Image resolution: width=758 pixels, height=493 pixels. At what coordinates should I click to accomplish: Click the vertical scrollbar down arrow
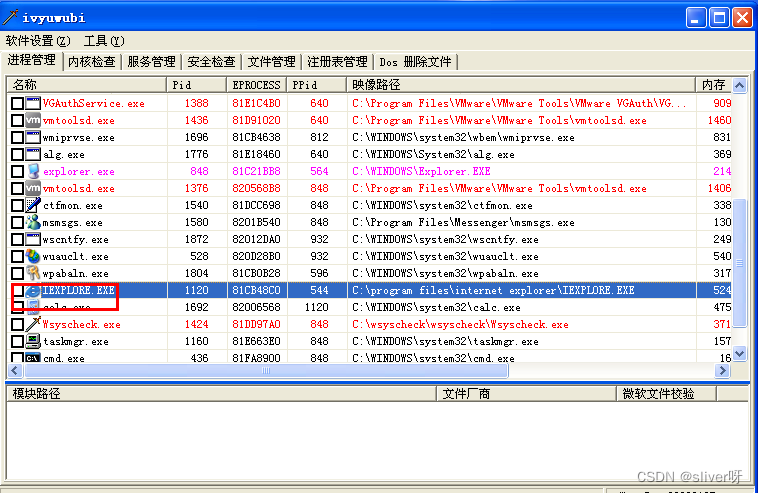click(x=739, y=354)
